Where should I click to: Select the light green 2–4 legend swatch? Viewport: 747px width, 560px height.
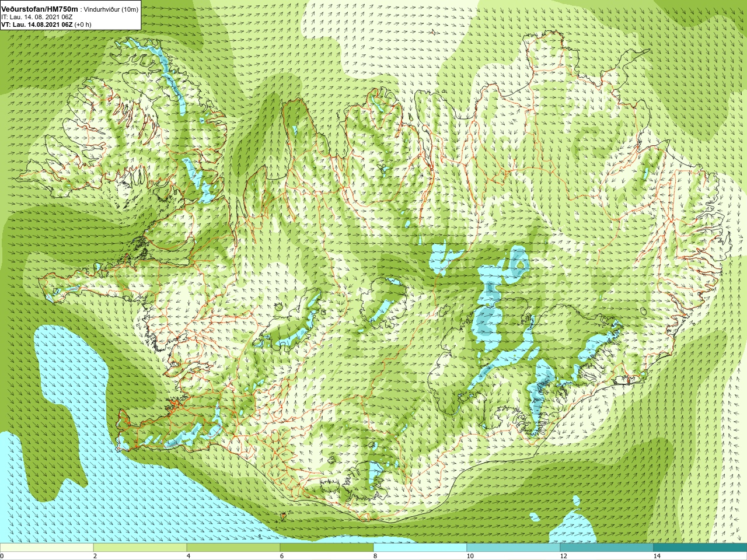point(140,548)
